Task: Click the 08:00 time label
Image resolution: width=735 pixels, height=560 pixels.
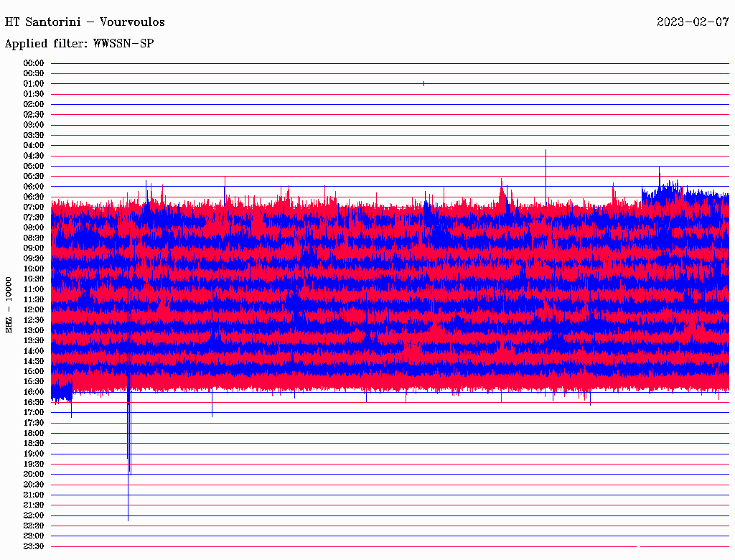Action: [x=34, y=228]
